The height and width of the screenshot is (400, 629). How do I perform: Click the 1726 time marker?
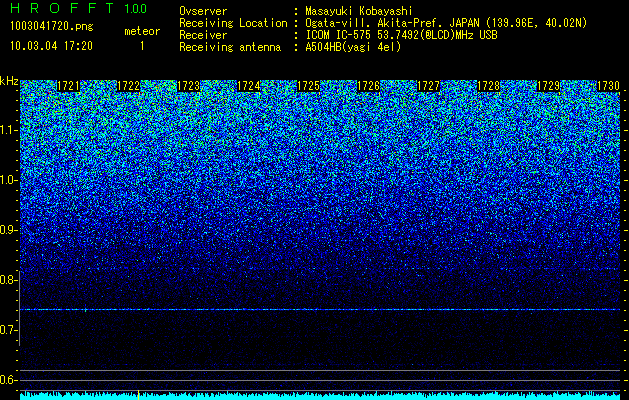pos(369,86)
